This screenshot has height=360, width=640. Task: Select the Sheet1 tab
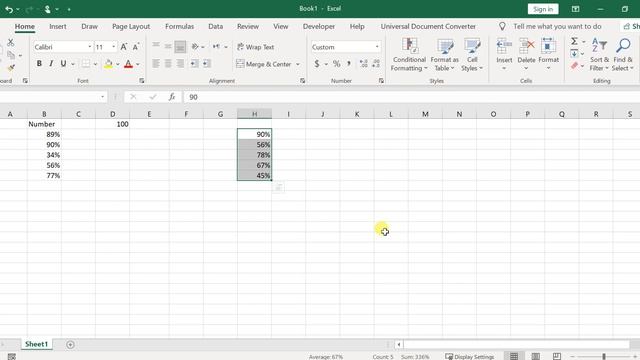(x=36, y=344)
